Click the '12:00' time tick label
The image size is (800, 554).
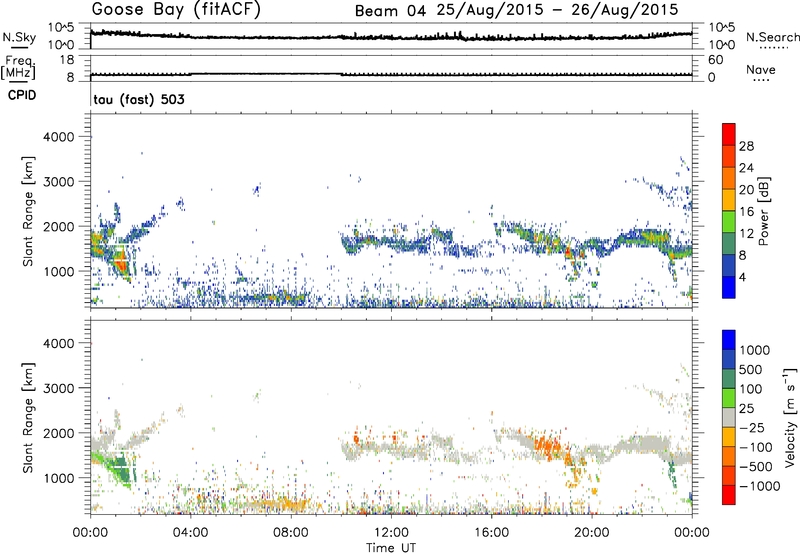391,533
